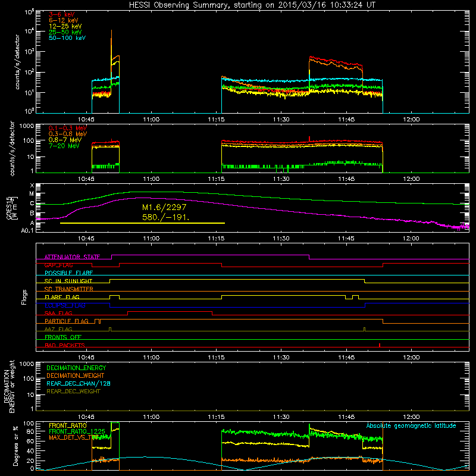Click the AAZ_FLAG label
Screen dimensions: 476x476
tap(58, 329)
